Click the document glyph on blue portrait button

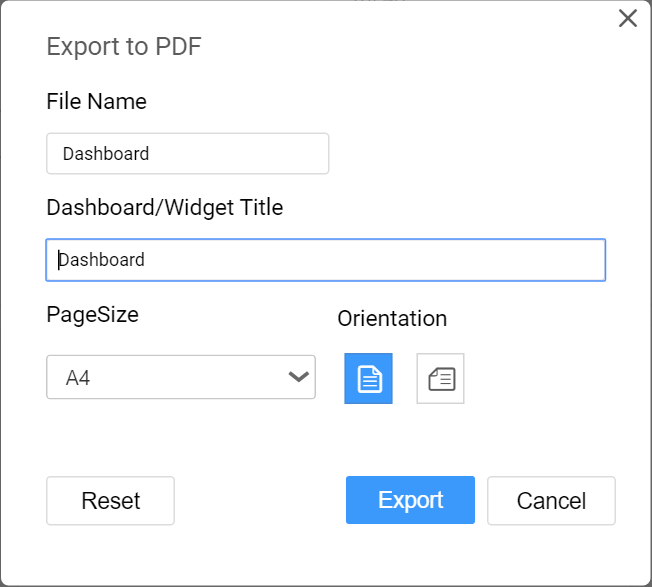pyautogui.click(x=370, y=379)
